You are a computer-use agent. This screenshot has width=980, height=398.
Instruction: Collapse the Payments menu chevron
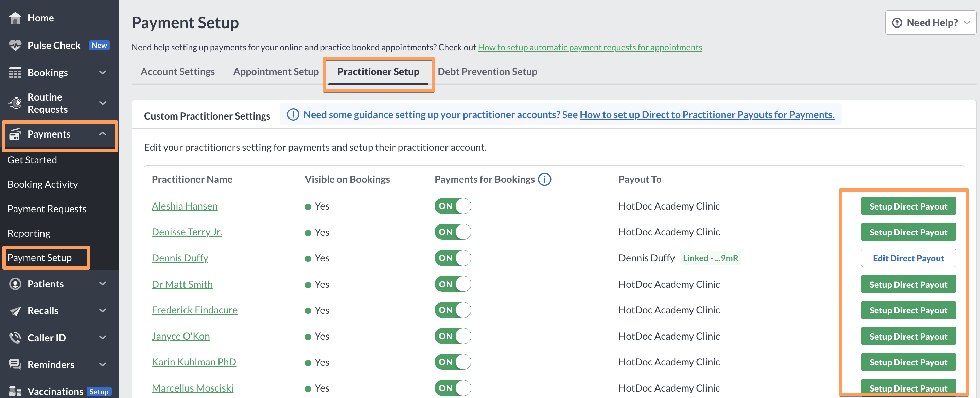coord(103,134)
